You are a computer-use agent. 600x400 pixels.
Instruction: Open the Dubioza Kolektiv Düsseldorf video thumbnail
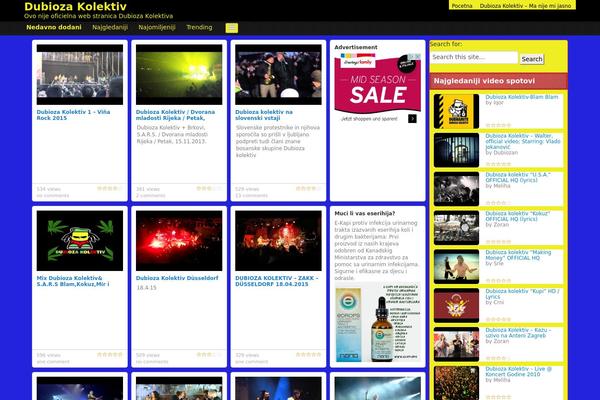click(x=179, y=241)
